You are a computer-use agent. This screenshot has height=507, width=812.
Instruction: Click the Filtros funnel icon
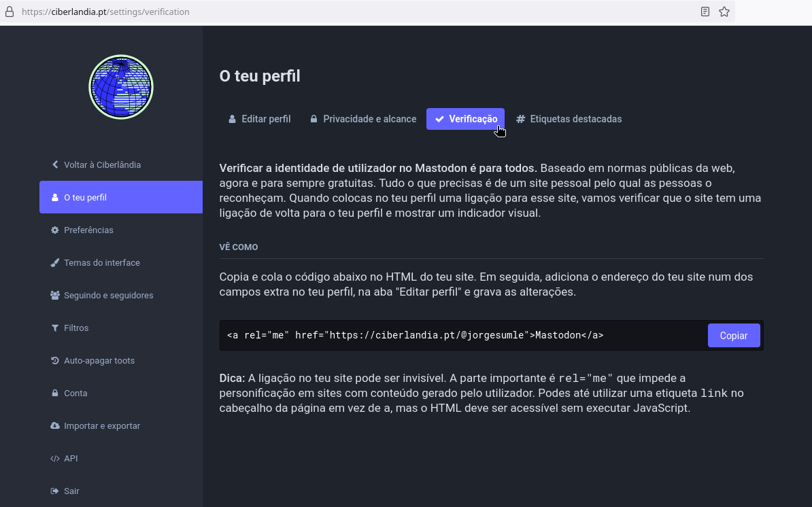point(55,328)
